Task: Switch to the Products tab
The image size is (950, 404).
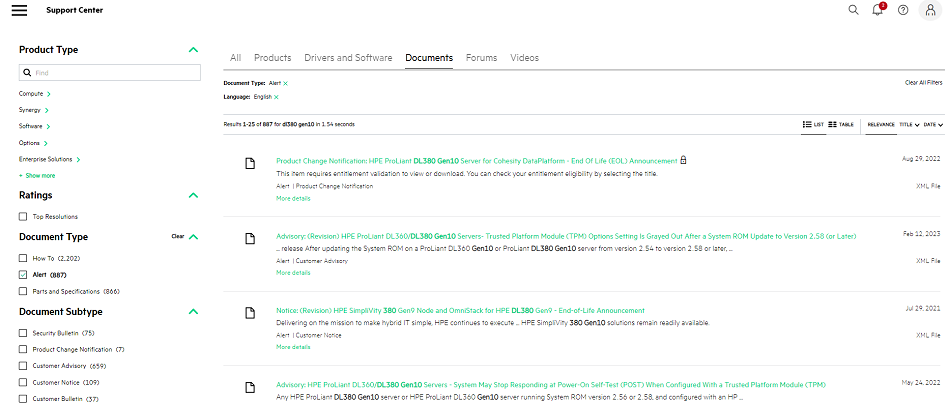Action: [273, 58]
